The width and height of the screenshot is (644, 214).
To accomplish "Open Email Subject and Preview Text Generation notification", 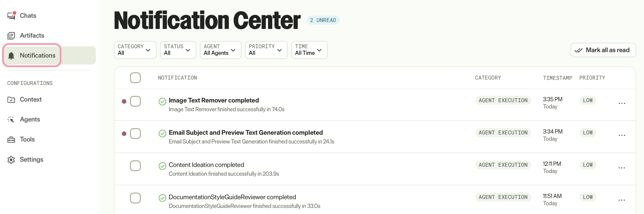I will point(246,133).
